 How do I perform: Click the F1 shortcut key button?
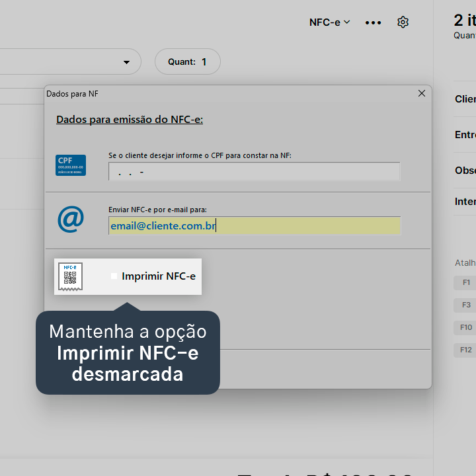click(465, 283)
